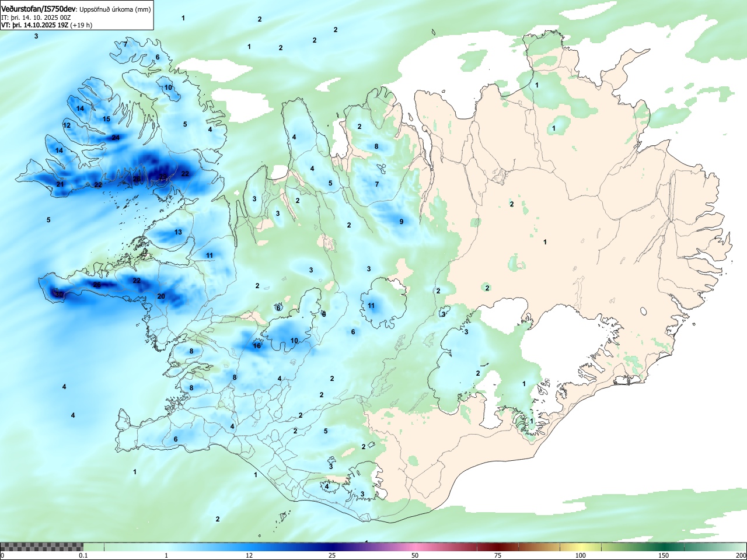This screenshot has width=747, height=560.
Task: Click the IT initialization time line
Action: point(36,17)
